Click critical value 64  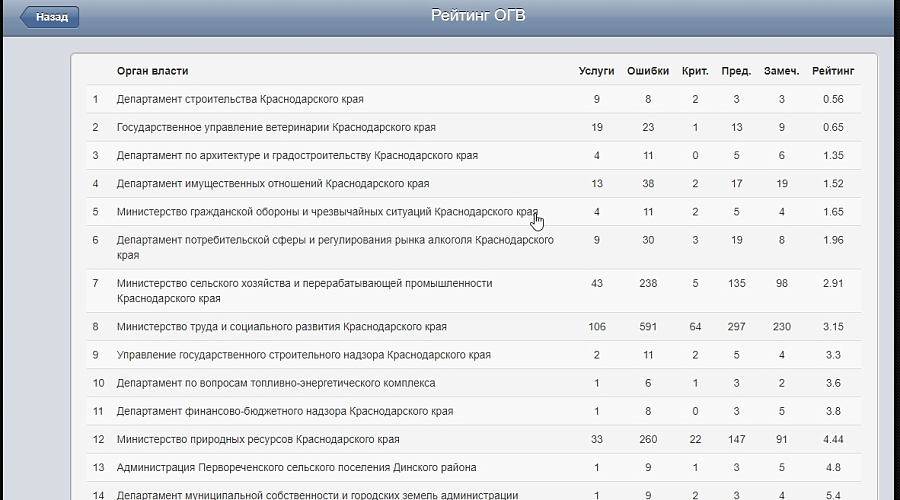click(x=695, y=327)
